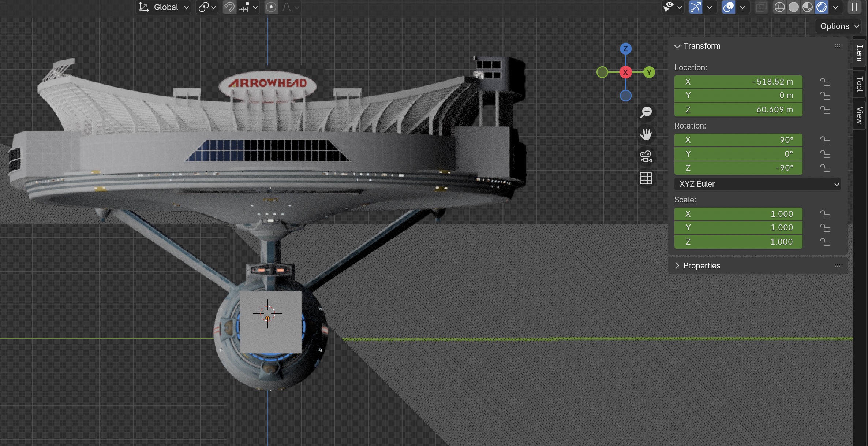Viewport: 868px width, 446px height.
Task: Switch to solid viewport shading
Action: coord(793,7)
